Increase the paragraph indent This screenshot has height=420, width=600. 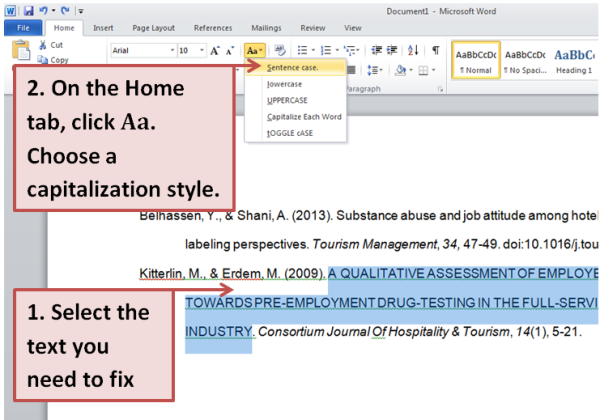click(392, 50)
